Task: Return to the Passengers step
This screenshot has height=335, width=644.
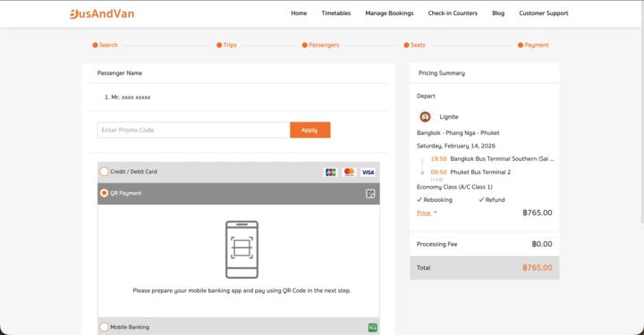Action: click(x=321, y=45)
